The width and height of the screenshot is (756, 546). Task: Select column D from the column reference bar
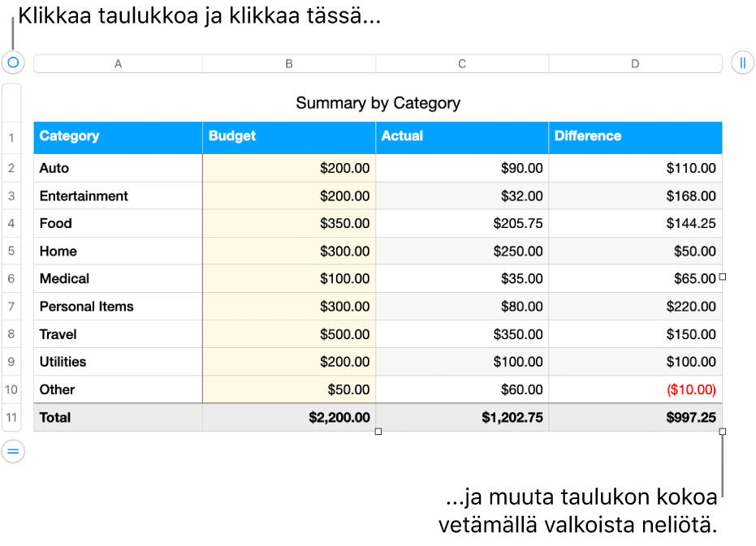635,62
